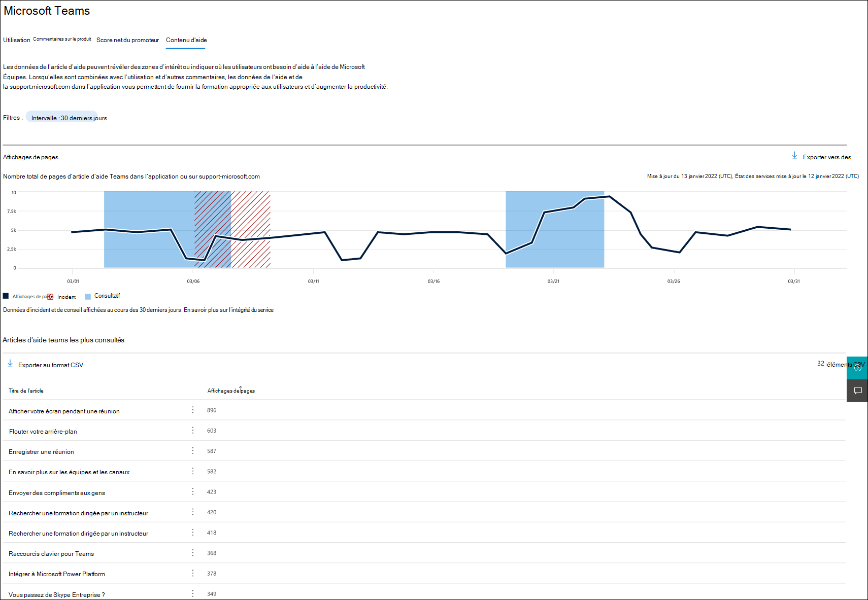This screenshot has width=868, height=600.
Task: Select article Envoyer des compliments aux gens
Action: coord(57,493)
